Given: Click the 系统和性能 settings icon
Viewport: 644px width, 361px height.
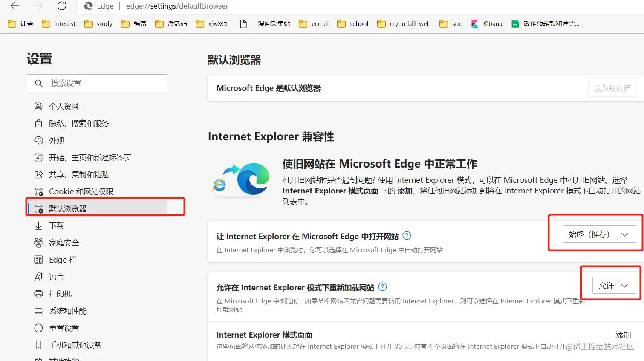Looking at the screenshot, I should 39,311.
